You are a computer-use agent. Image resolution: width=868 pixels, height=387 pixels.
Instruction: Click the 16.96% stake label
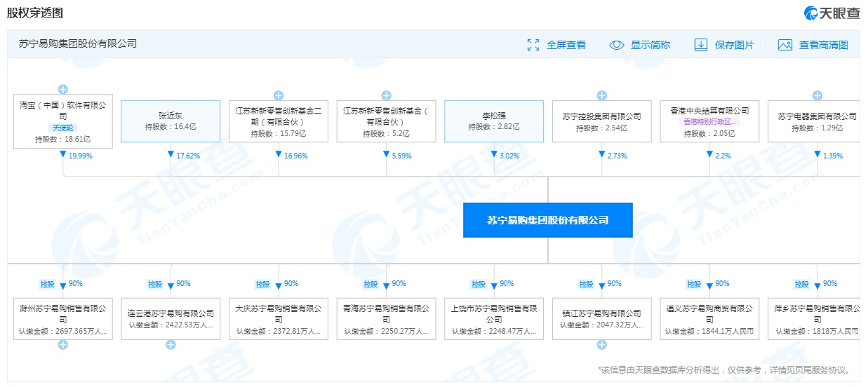(296, 156)
